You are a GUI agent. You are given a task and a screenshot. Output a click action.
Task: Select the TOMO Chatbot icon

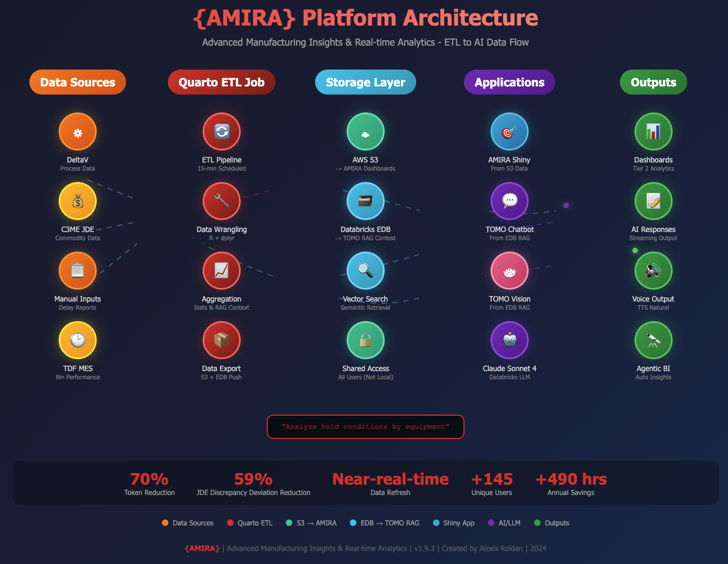[510, 201]
